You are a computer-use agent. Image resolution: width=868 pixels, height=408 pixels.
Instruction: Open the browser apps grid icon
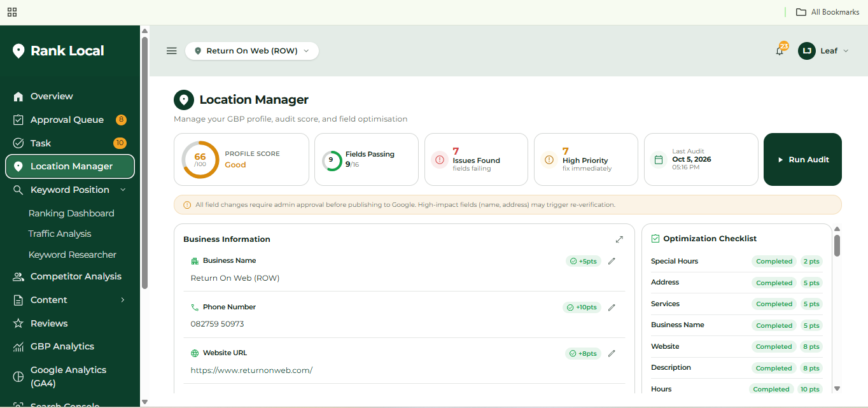click(x=12, y=12)
